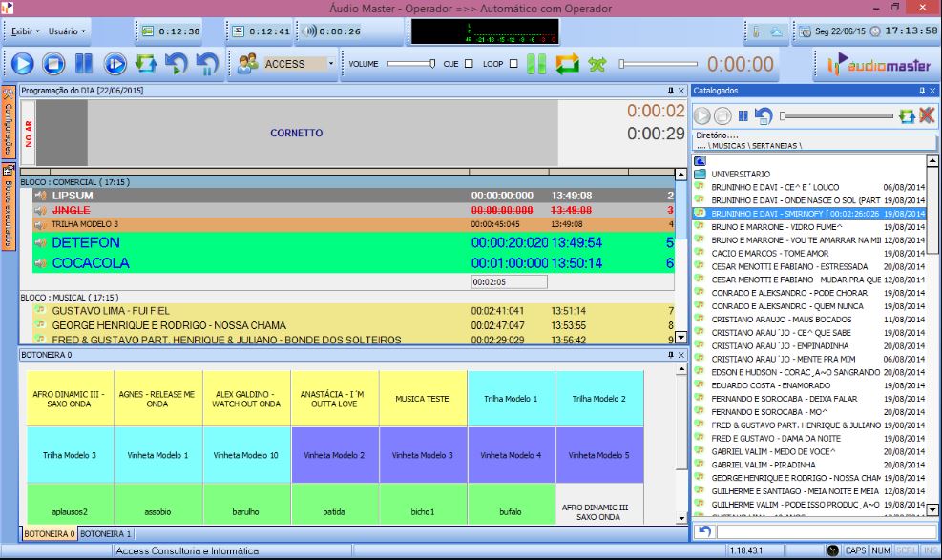Click the main Play button in the toolbar
The width and height of the screenshot is (942, 560).
click(x=22, y=64)
